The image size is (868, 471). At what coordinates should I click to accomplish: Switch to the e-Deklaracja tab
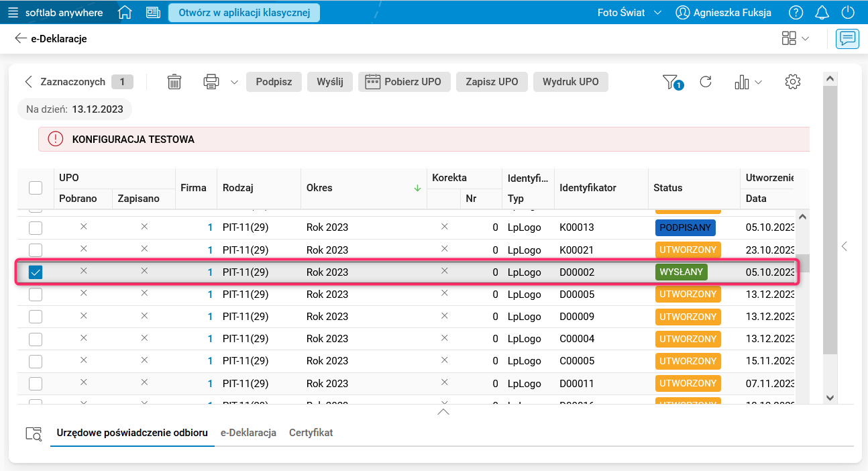pos(249,433)
